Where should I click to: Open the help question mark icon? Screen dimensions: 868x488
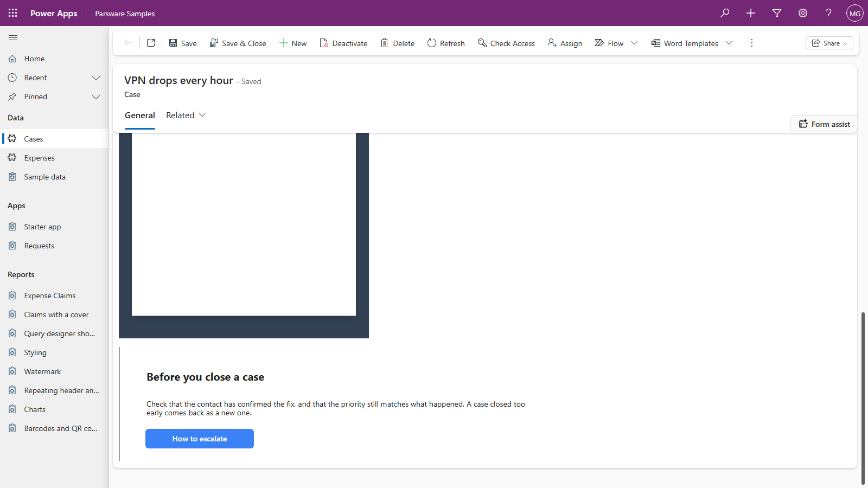tap(828, 13)
